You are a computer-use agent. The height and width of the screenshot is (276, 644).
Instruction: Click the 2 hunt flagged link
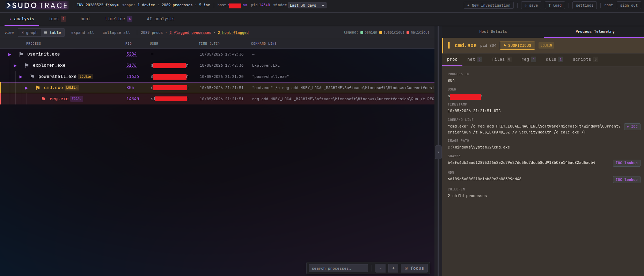click(233, 32)
